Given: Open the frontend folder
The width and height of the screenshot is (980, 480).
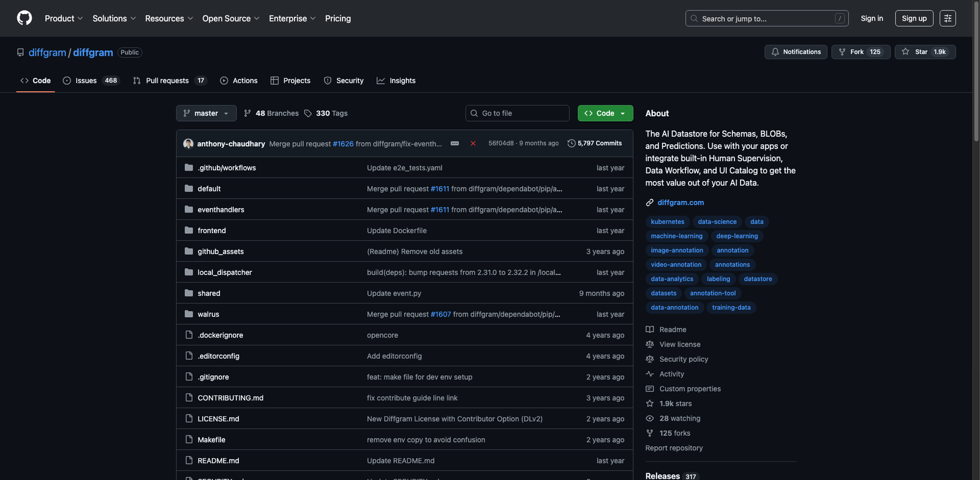Looking at the screenshot, I should [x=212, y=231].
